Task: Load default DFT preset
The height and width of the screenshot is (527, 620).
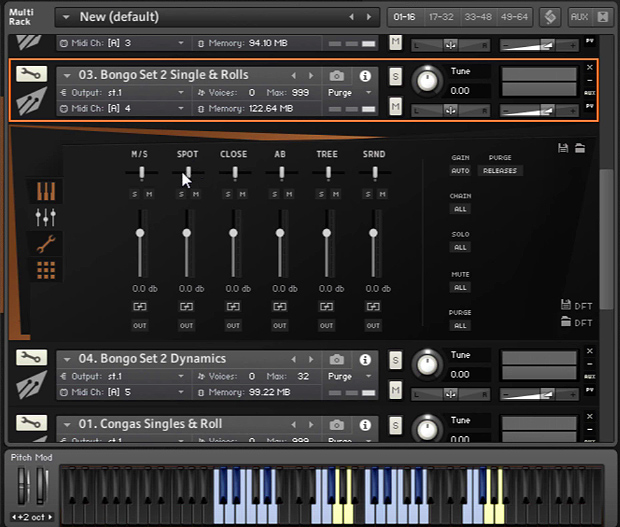Action: click(x=577, y=322)
